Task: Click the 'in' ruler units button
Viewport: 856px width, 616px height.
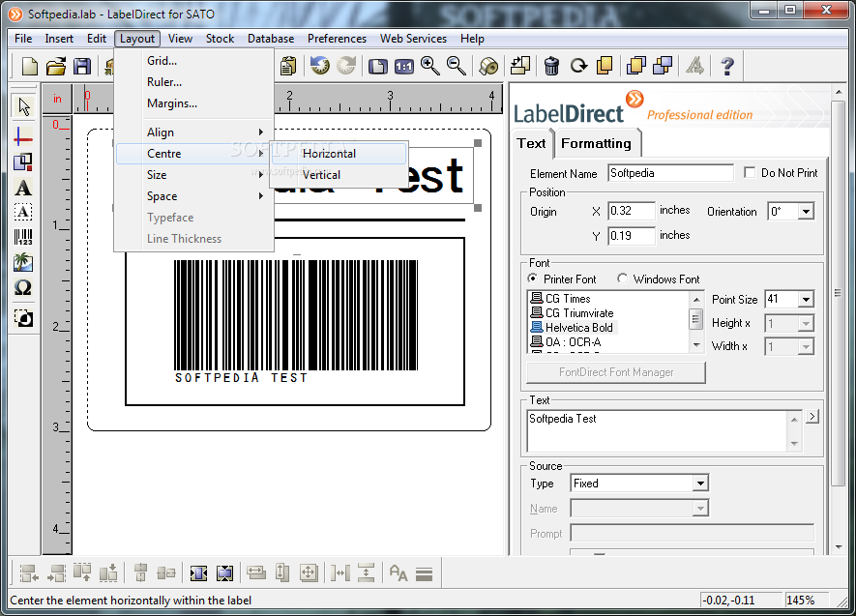Action: point(57,99)
